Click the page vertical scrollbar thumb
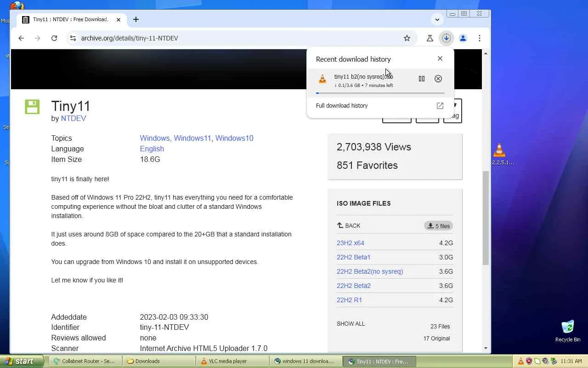This screenshot has height=368, width=588. pyautogui.click(x=486, y=218)
